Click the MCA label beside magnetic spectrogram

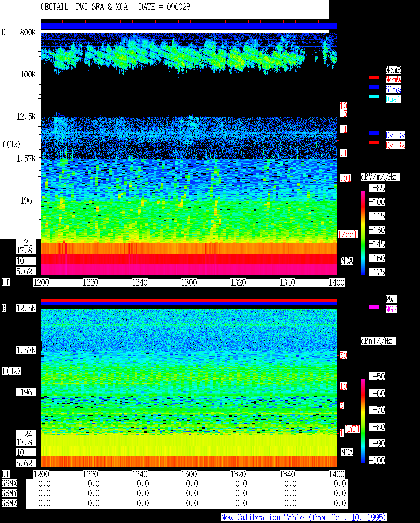(347, 452)
